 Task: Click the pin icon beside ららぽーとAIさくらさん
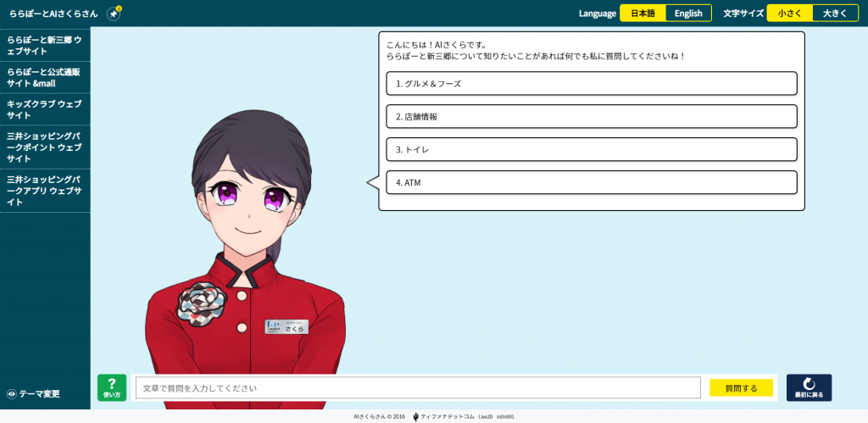(x=114, y=14)
